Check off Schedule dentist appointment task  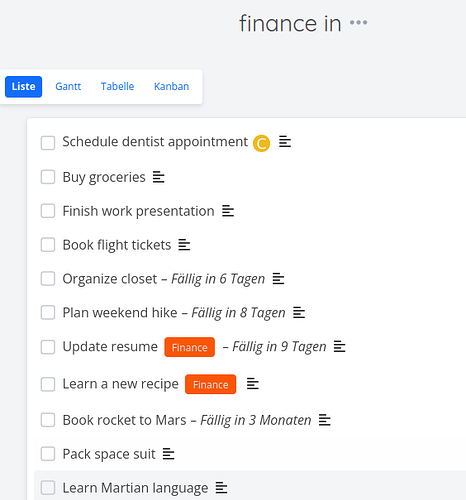[x=48, y=143]
